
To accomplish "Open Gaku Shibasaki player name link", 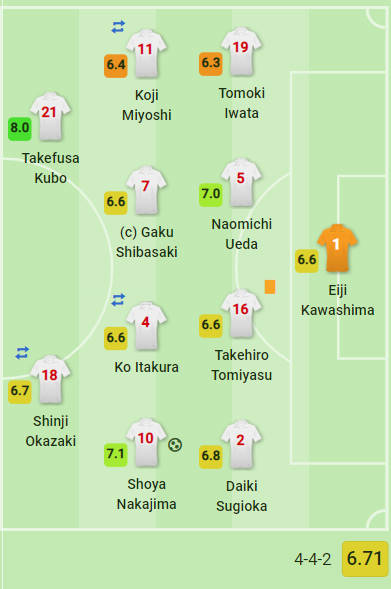I will pyautogui.click(x=146, y=242).
